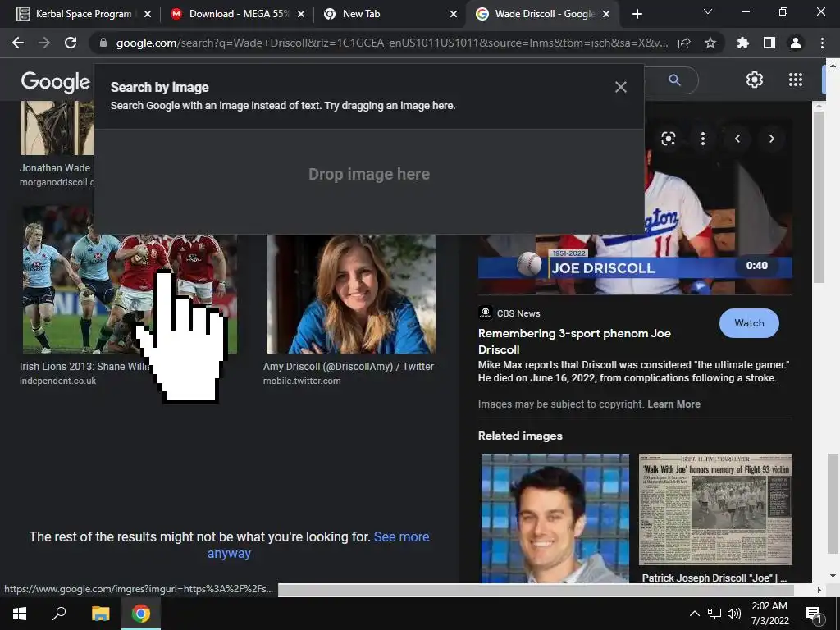Click the Chrome taskbar icon
Screen dimensions: 840x630
[x=141, y=614]
